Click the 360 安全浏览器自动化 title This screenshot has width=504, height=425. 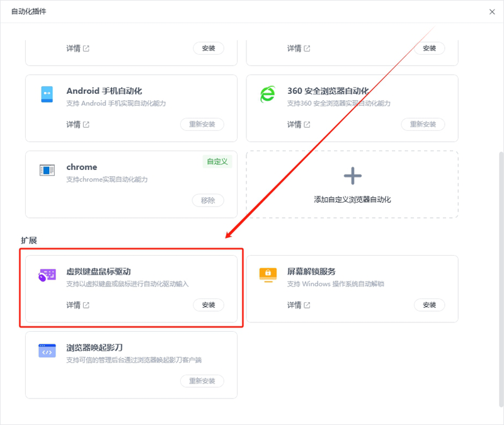tap(328, 91)
